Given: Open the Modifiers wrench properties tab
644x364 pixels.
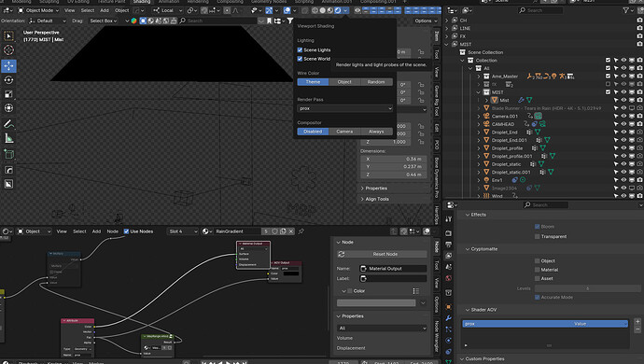Looking at the screenshot, I should tap(449, 319).
